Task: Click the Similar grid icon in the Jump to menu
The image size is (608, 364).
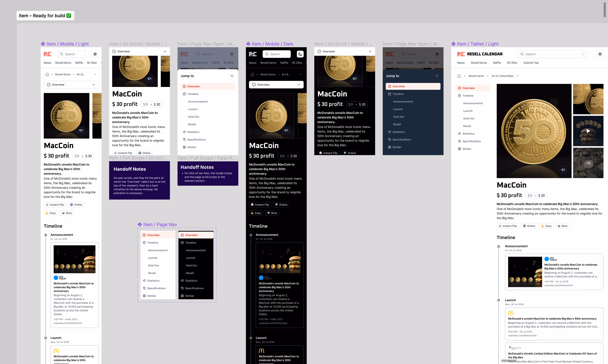Action: [x=185, y=147]
